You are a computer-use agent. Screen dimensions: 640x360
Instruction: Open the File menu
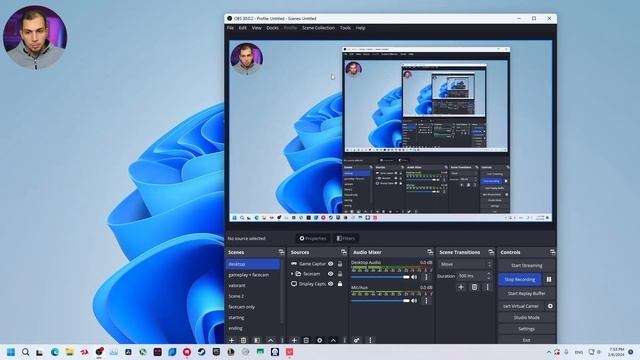(230, 28)
